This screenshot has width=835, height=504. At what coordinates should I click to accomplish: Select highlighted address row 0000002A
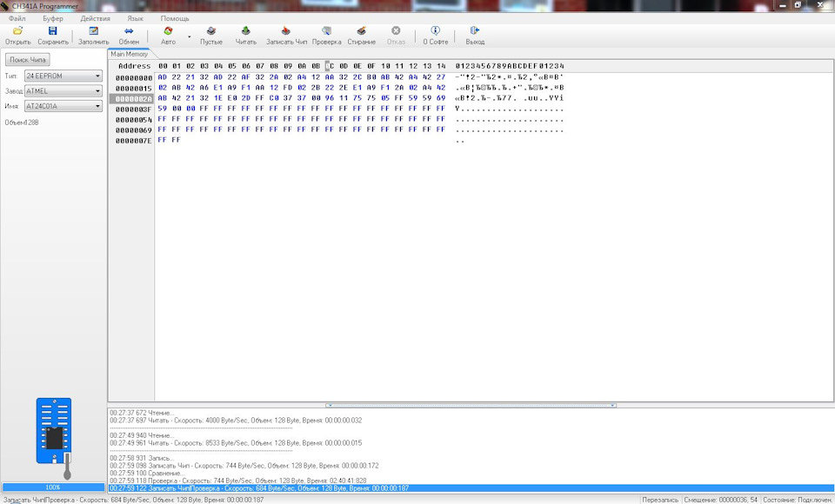pyautogui.click(x=132, y=98)
